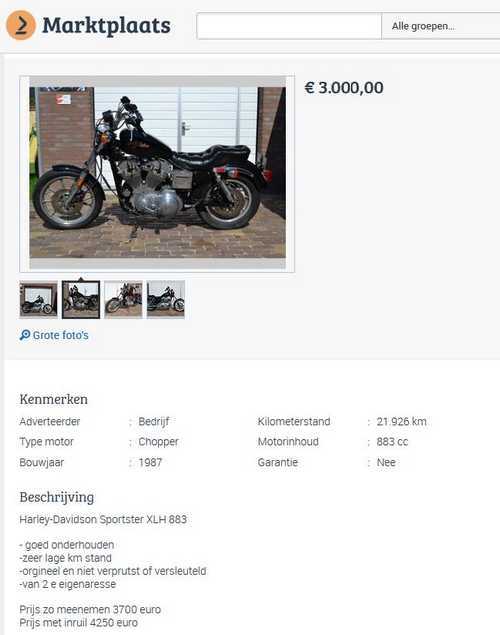Click the Kenmerken section heading
This screenshot has width=500, height=635.
53,399
